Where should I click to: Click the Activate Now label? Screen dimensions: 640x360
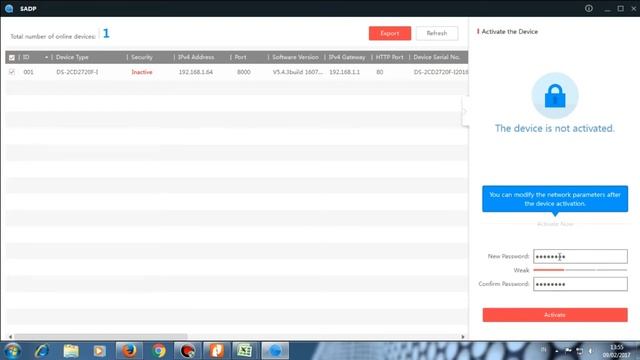click(555, 224)
